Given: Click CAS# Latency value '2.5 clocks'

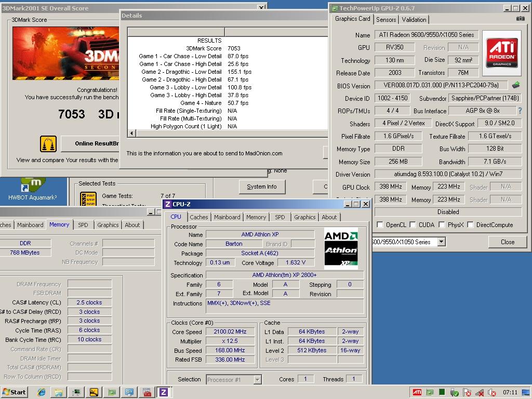Looking at the screenshot, I should 89,302.
